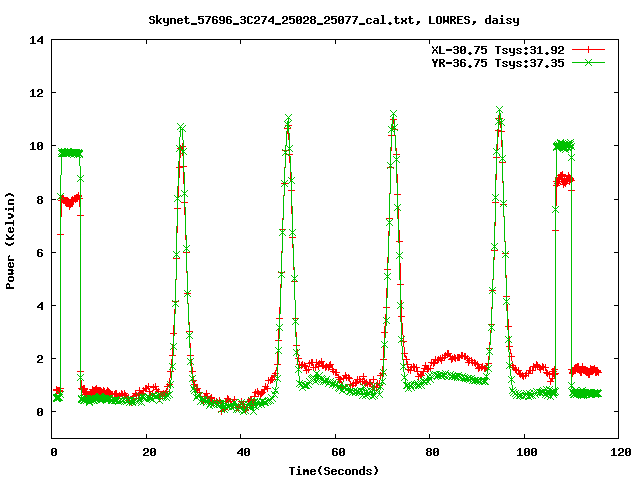Click the x-axis tick label '40'
The height and width of the screenshot is (480, 640).
244,452
